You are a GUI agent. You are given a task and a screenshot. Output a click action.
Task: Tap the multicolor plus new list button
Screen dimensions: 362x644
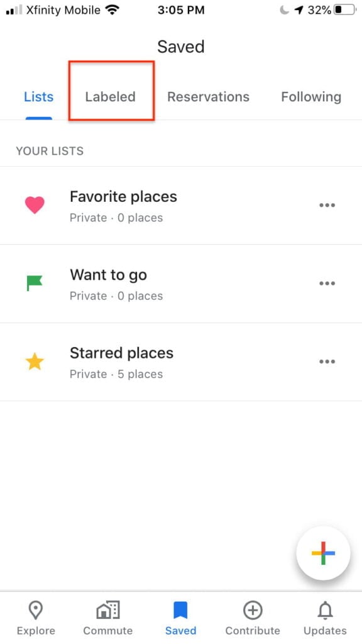[324, 553]
